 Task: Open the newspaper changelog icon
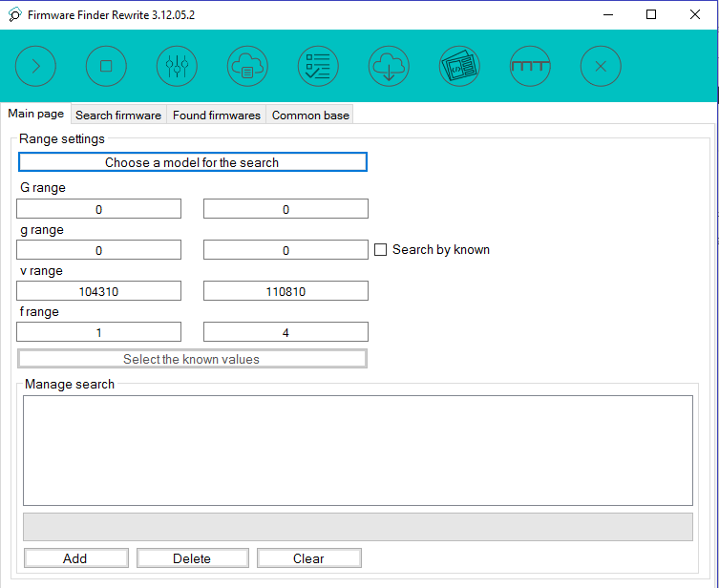tap(459, 67)
